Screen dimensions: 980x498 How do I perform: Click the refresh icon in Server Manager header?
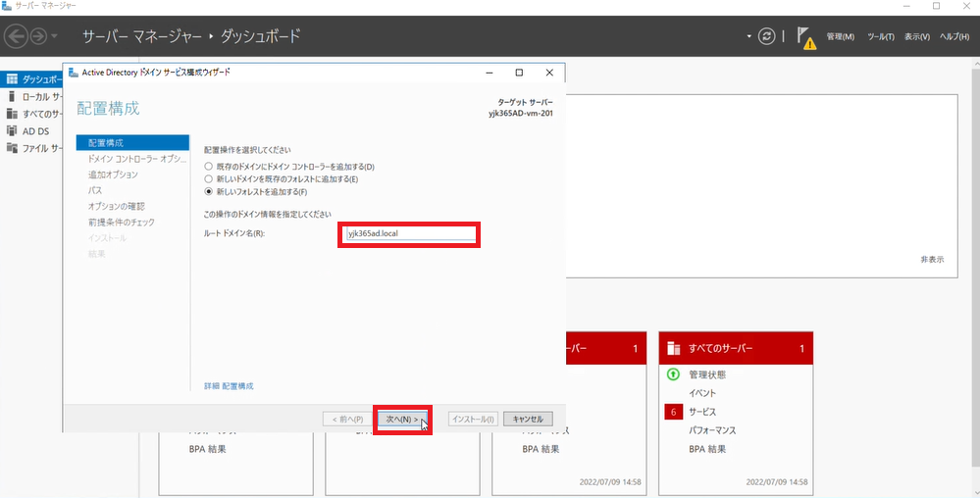[x=766, y=36]
